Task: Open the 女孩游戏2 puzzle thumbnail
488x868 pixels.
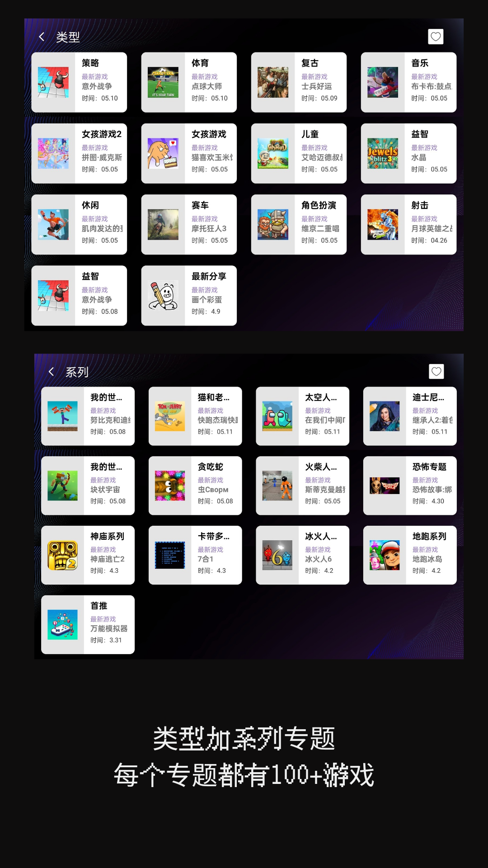Action: click(x=53, y=153)
